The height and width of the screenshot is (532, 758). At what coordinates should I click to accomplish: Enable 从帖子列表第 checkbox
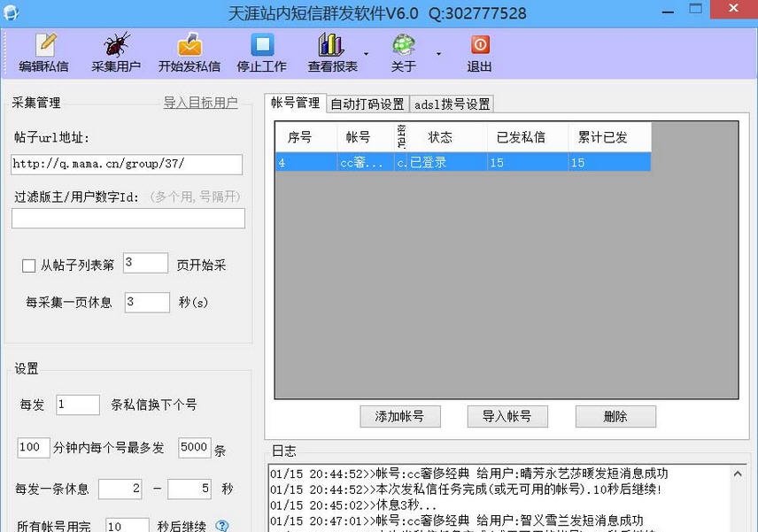[x=28, y=266]
